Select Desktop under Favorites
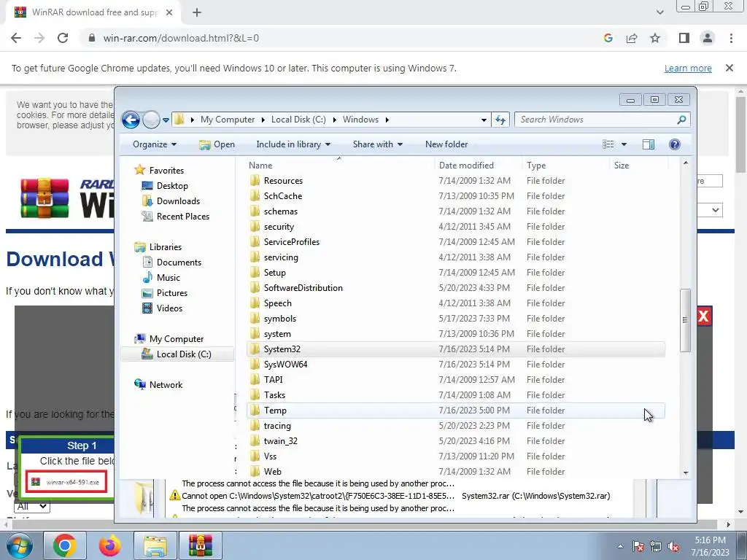The height and width of the screenshot is (560, 747). pyautogui.click(x=172, y=186)
